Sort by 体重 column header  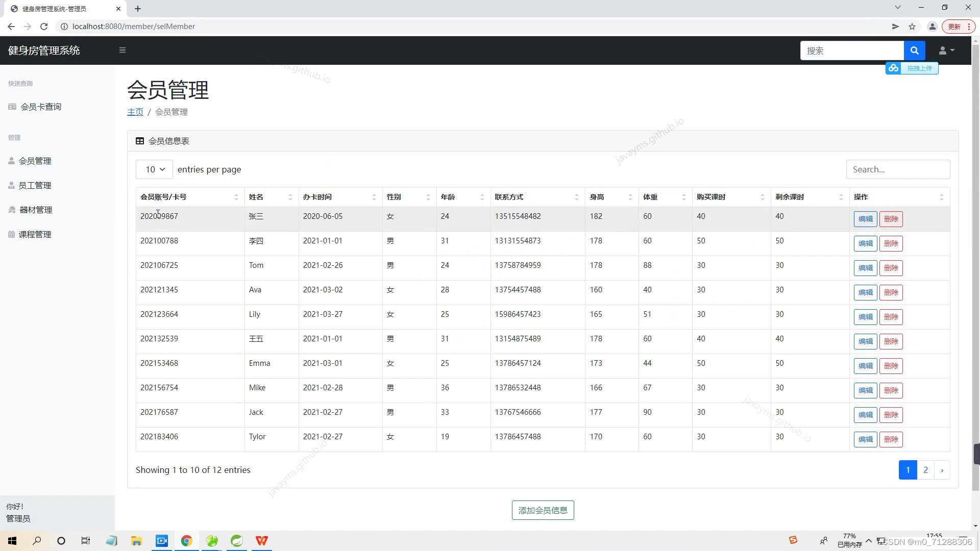[x=665, y=197]
